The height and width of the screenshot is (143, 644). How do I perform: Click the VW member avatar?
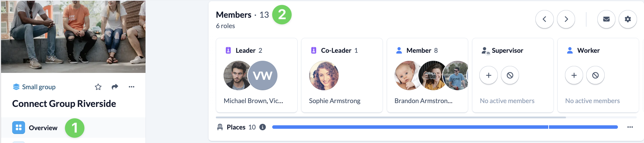[262, 75]
